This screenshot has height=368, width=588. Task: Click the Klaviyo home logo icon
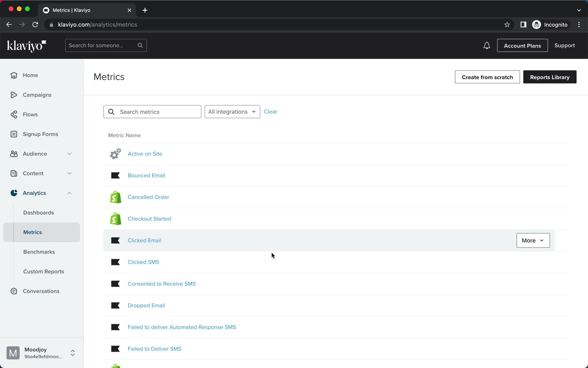(26, 45)
